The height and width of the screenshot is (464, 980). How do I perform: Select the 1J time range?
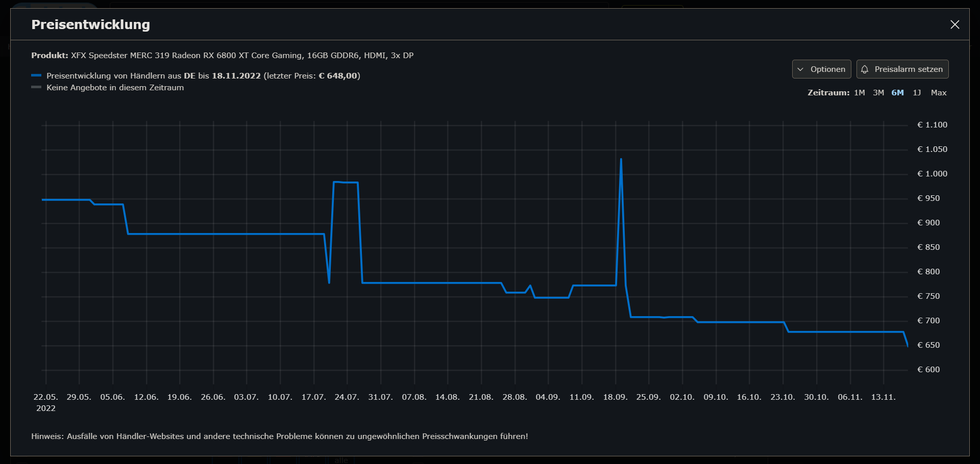pos(917,92)
